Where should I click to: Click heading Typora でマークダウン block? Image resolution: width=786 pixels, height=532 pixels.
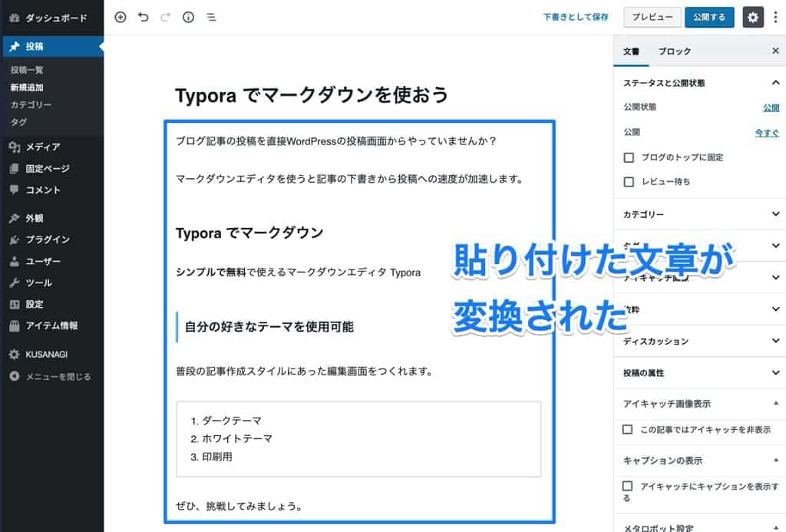coord(249,233)
